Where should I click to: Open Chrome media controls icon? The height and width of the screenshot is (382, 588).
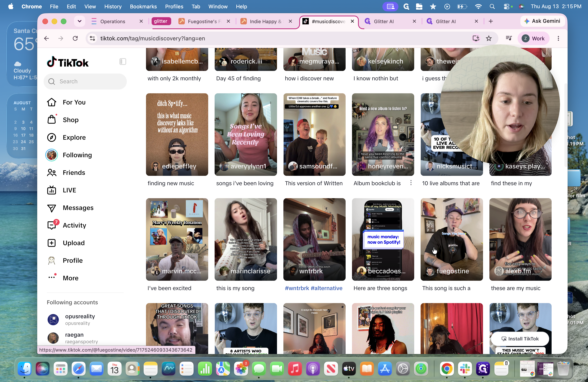coord(509,38)
